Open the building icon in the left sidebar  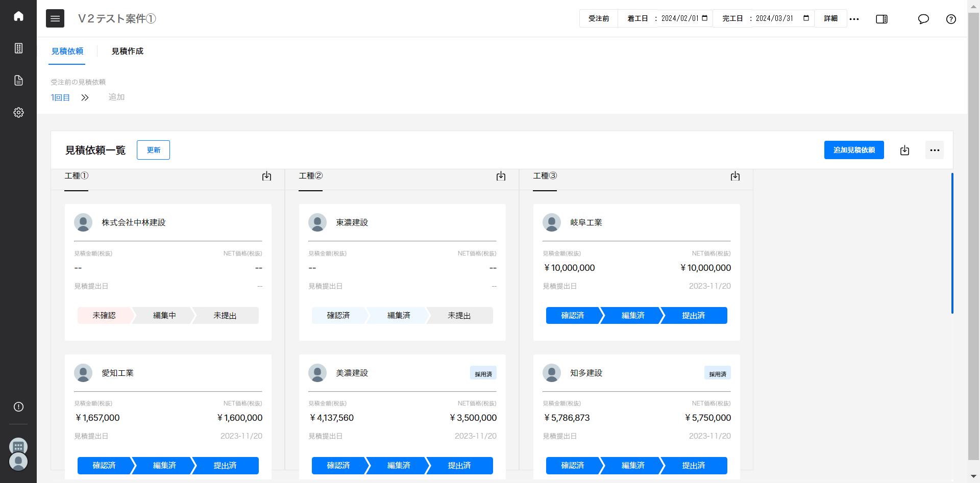pyautogui.click(x=18, y=48)
